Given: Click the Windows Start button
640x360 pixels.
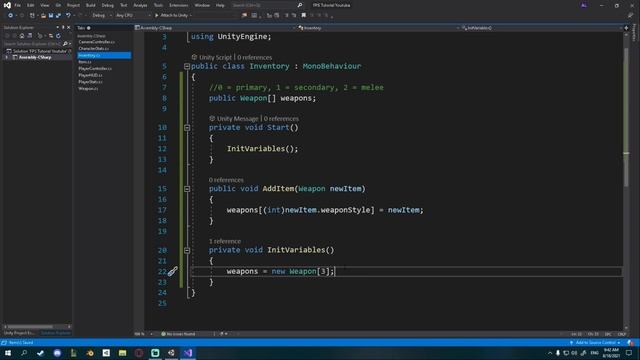Looking at the screenshot, I should coord(8,353).
